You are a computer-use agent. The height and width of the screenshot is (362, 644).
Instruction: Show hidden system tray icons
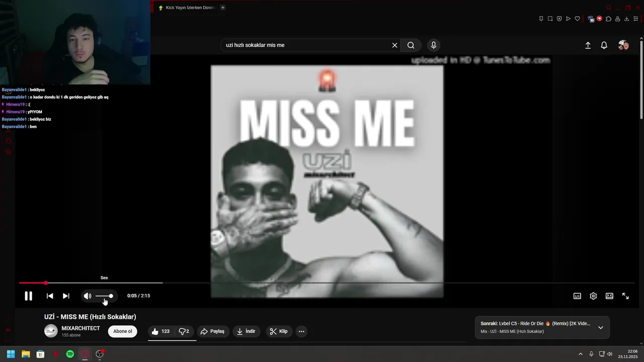click(580, 354)
